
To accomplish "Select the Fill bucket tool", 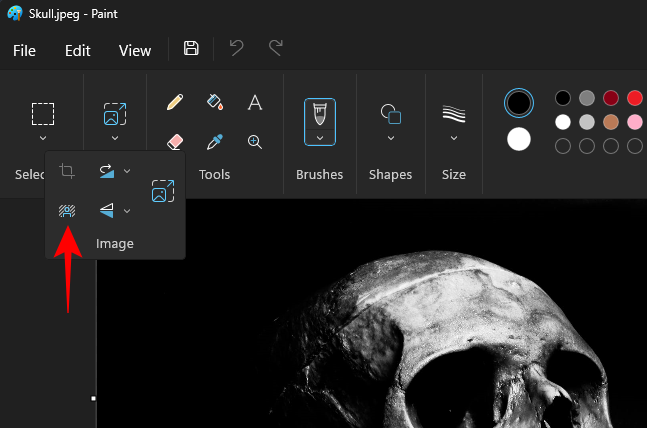I will pos(215,102).
